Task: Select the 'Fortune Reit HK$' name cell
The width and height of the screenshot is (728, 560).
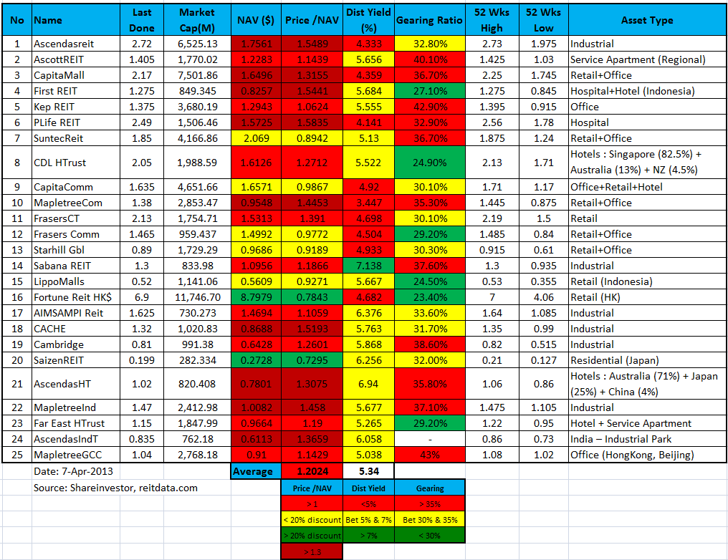Action: point(76,297)
